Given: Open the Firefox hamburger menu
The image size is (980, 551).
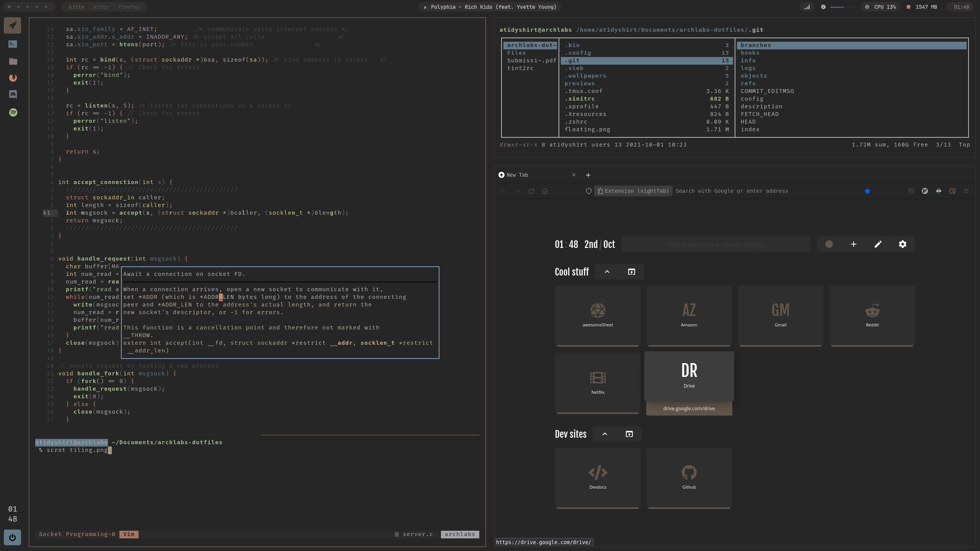Looking at the screenshot, I should coord(966,191).
